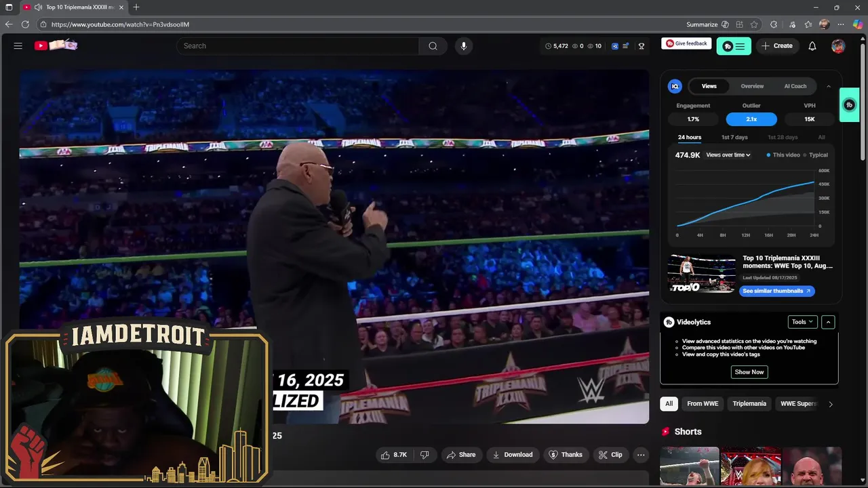The width and height of the screenshot is (868, 488).
Task: Click the TubeBuddy side tab icon
Action: coord(849,105)
